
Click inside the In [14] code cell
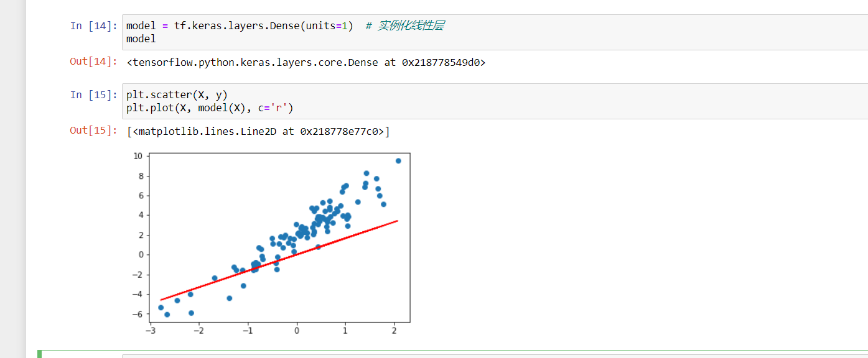(x=495, y=32)
